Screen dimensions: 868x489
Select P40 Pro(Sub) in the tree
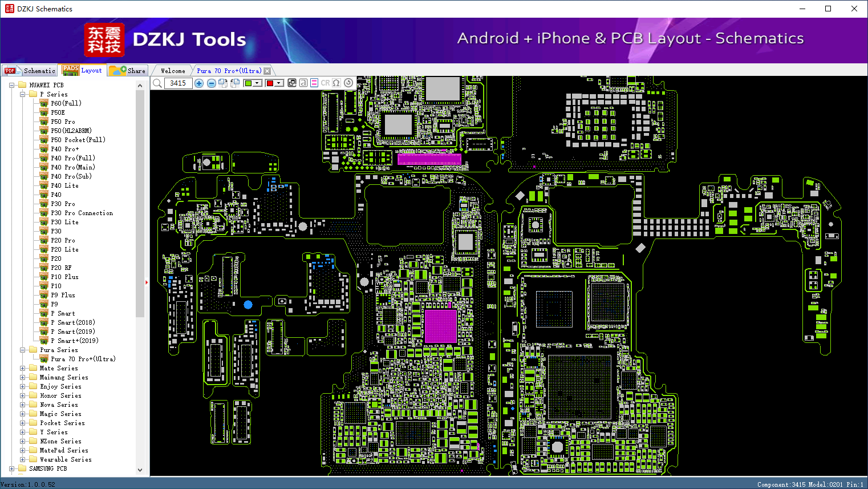[71, 176]
